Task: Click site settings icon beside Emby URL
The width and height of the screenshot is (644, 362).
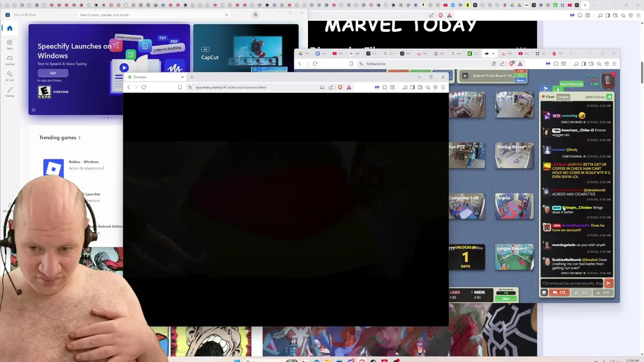Action: click(190, 87)
